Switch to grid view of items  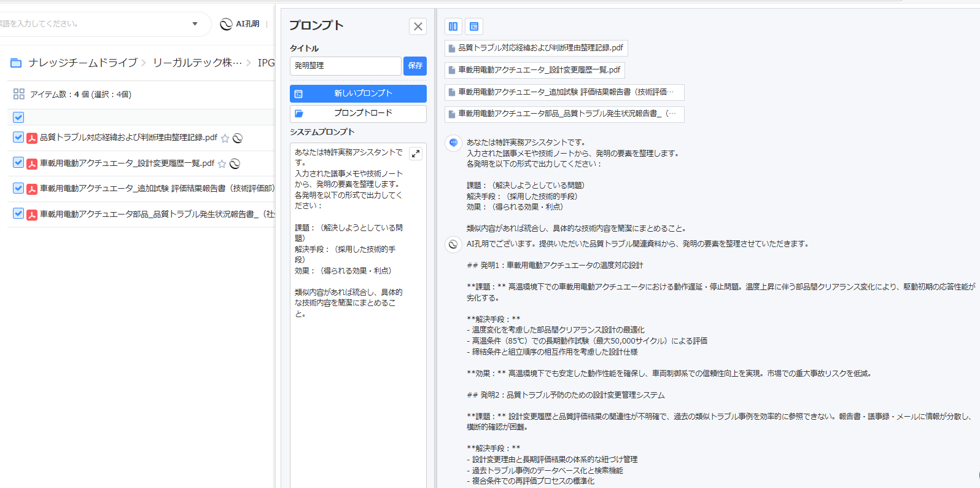(19, 94)
